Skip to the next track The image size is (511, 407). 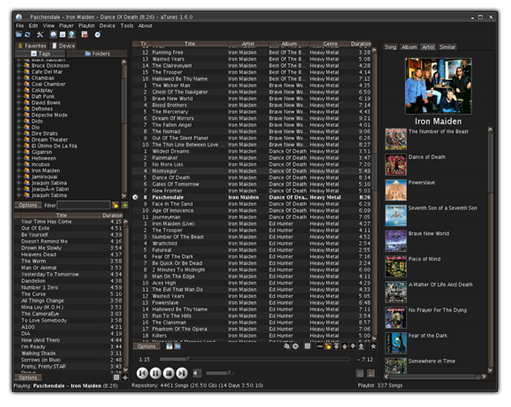[182, 373]
